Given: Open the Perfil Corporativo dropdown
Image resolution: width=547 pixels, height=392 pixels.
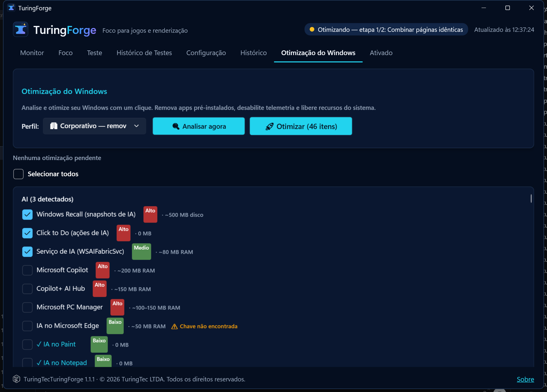Looking at the screenshot, I should tap(94, 126).
